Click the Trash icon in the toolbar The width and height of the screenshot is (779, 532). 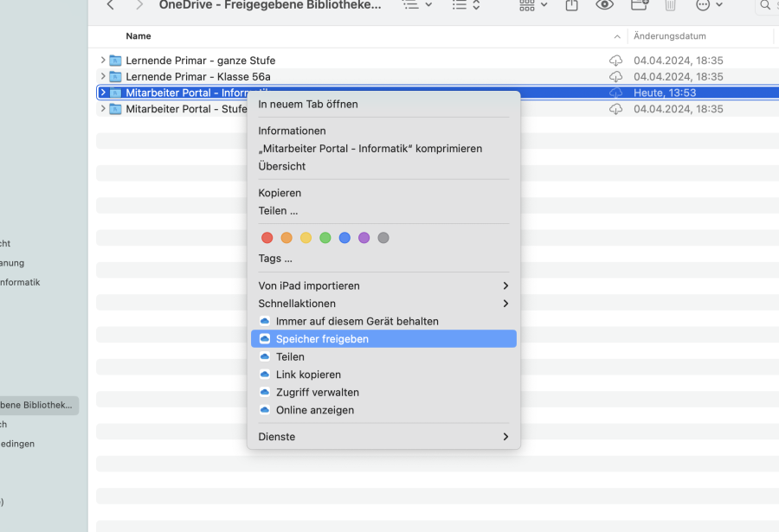pos(670,6)
